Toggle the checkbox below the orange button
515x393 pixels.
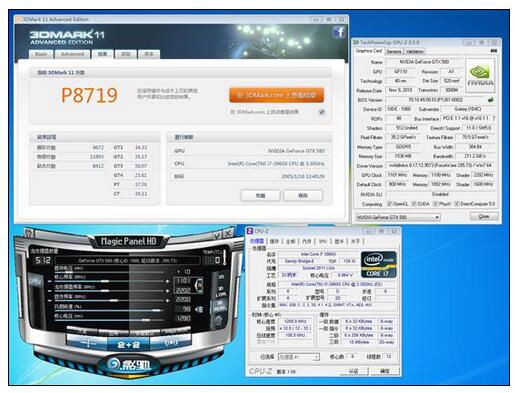[x=322, y=112]
